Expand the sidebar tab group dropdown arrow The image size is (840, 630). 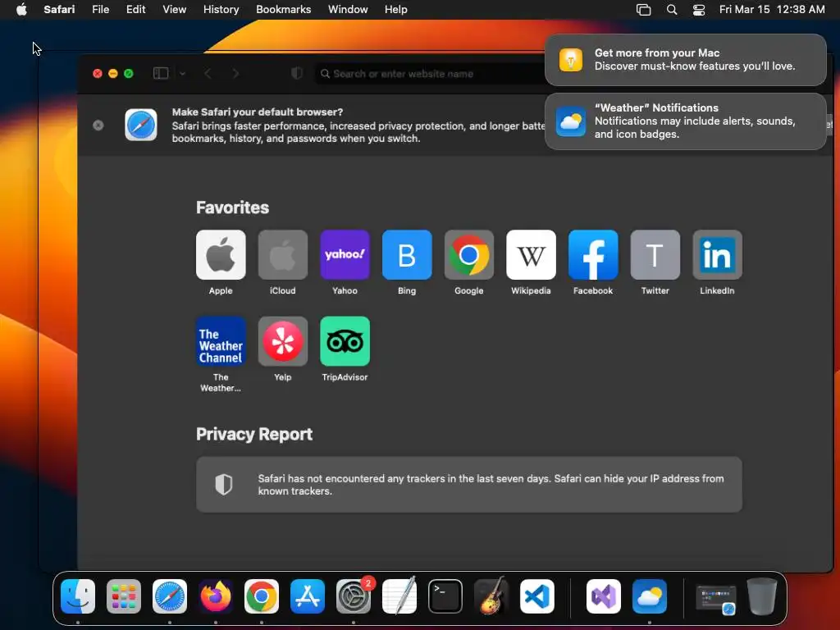point(183,73)
